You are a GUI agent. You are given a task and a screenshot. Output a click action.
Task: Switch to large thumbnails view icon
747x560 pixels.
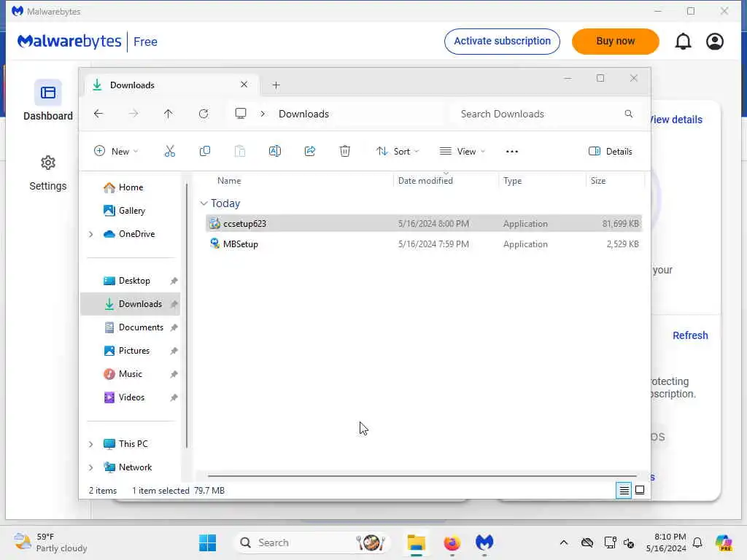tap(640, 490)
